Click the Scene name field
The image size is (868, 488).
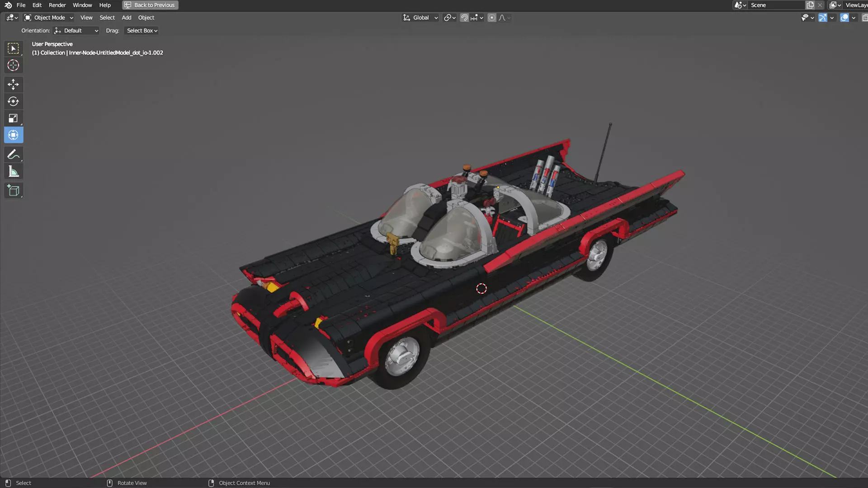click(x=776, y=5)
